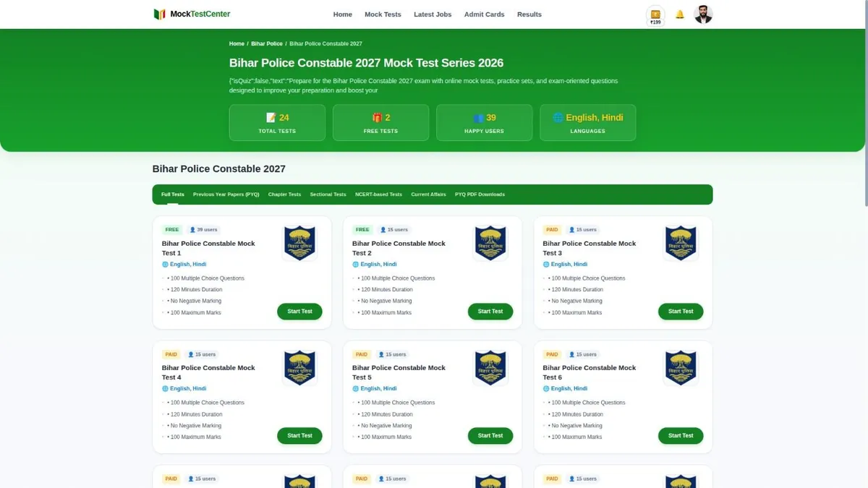Open the Bihar Police Constable Mock Test 4 title

point(208,372)
